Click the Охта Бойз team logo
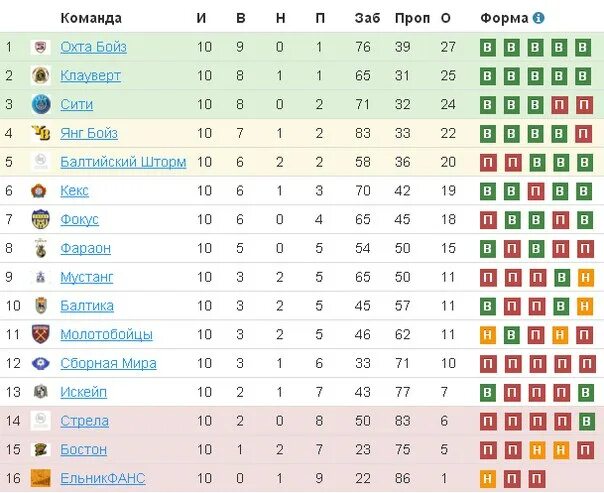This screenshot has height=493, width=604. pos(41,47)
